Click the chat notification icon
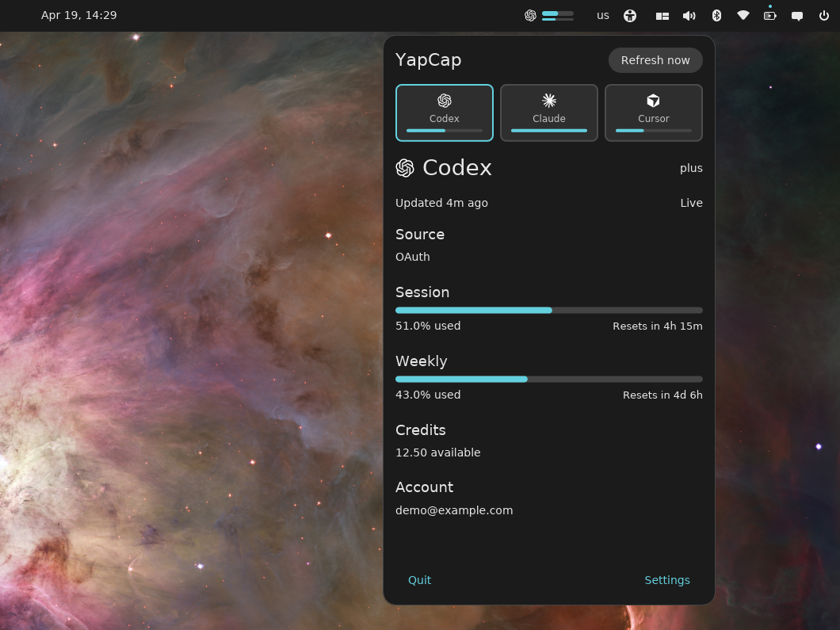Image resolution: width=840 pixels, height=630 pixels. point(796,15)
